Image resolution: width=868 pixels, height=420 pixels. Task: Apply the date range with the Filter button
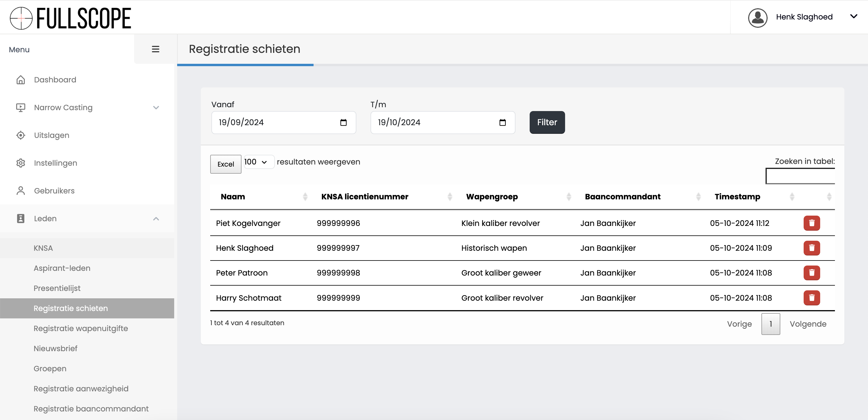pyautogui.click(x=546, y=122)
